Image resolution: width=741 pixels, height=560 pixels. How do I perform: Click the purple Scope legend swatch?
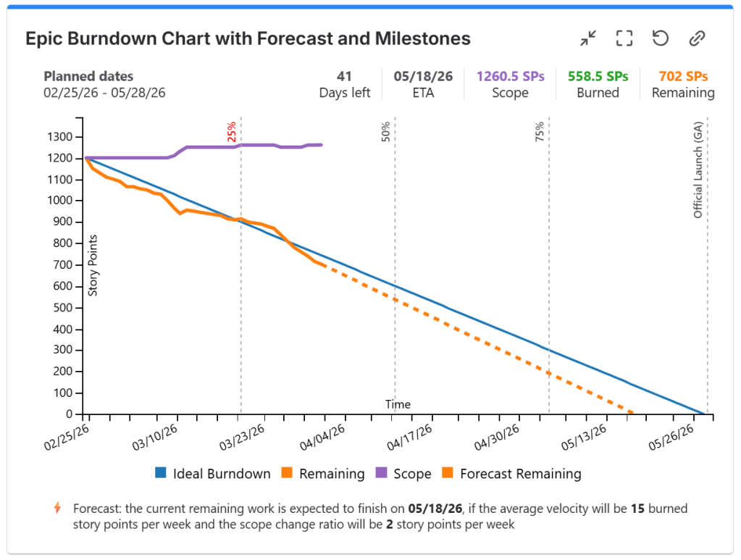point(381,474)
